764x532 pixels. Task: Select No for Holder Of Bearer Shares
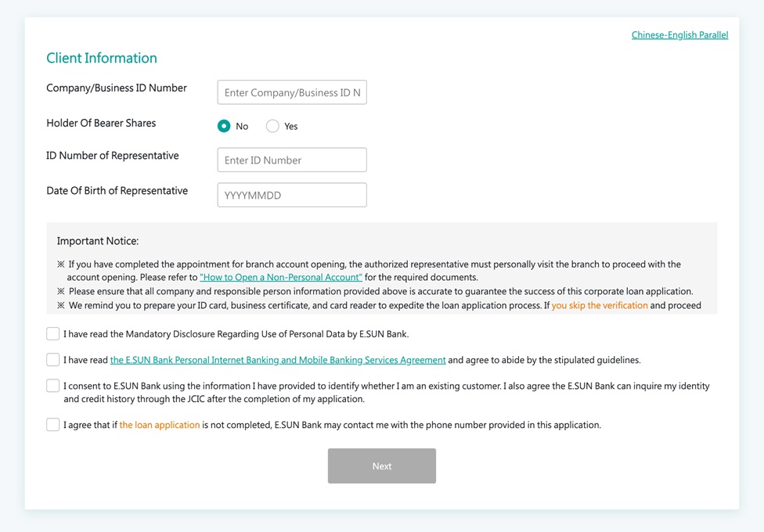click(224, 126)
